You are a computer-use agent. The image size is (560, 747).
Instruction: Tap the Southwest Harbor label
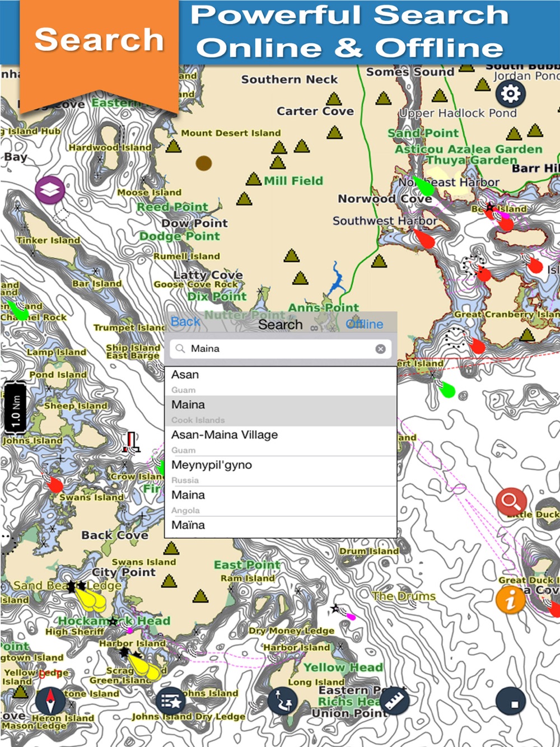pos(385,221)
